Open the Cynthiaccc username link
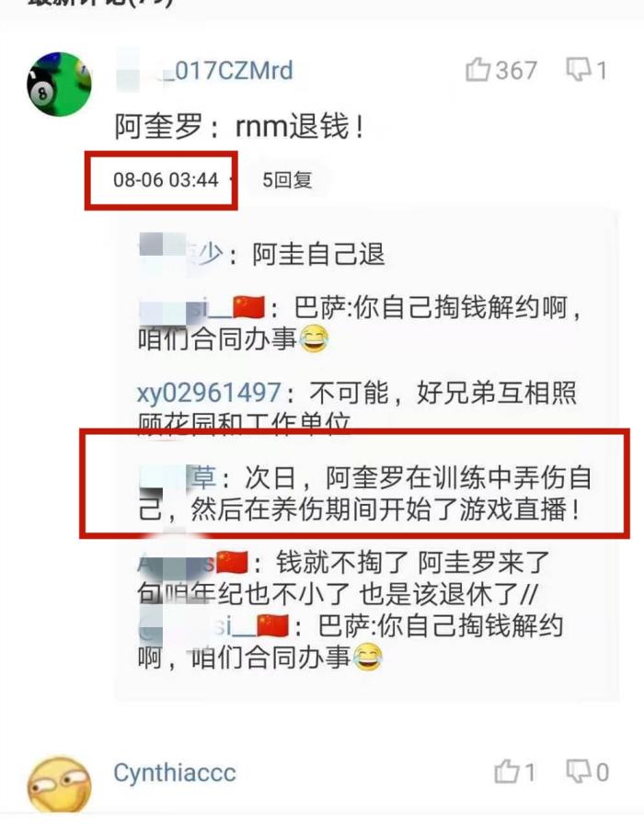This screenshot has height=824, width=644. click(x=175, y=773)
